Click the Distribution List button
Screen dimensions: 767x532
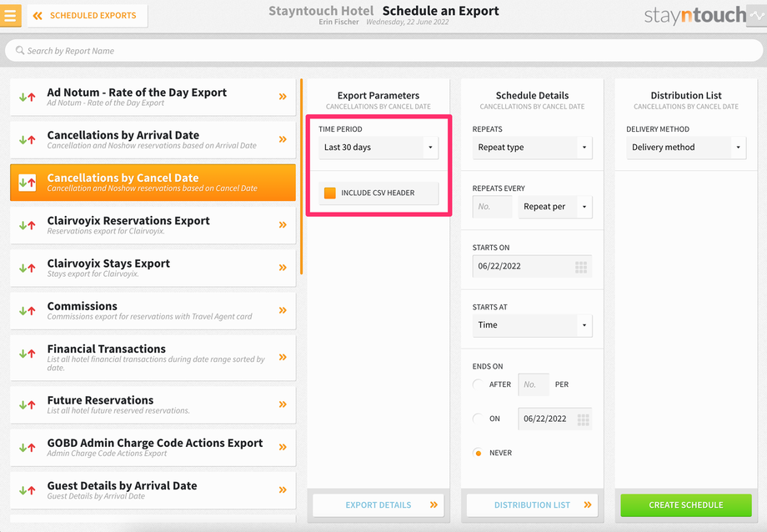pos(532,505)
